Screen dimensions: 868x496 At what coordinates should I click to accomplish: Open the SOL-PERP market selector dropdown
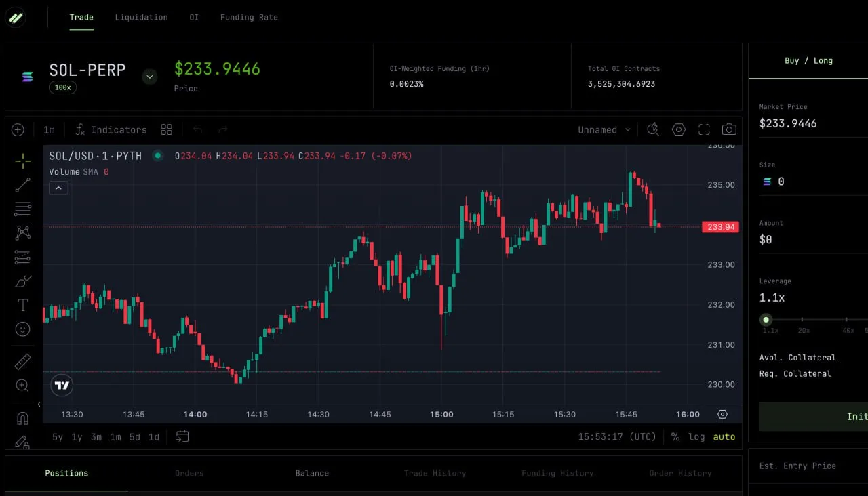[x=149, y=77]
